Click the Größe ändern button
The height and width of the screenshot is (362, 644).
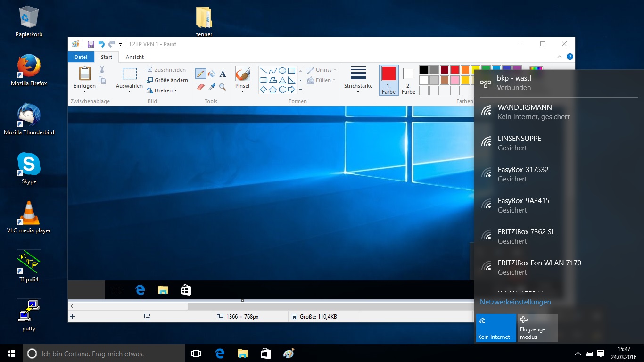(167, 80)
